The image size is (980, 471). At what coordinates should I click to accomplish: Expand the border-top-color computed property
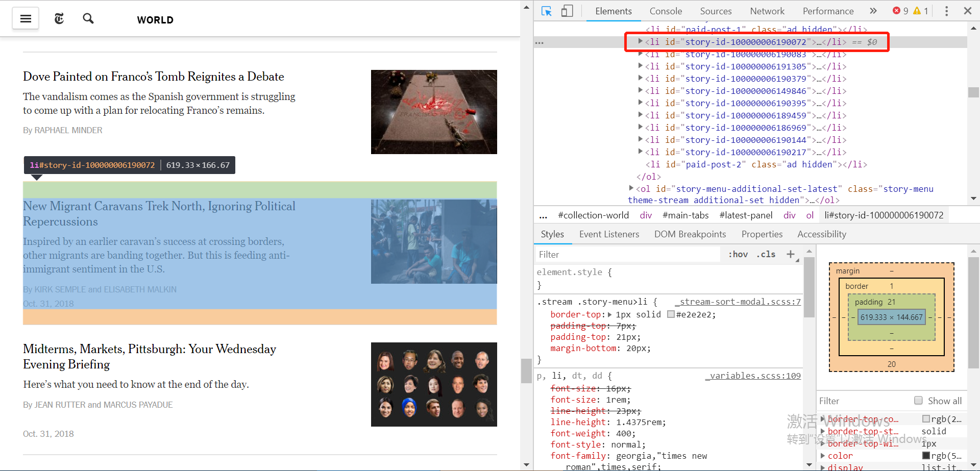tap(823, 419)
